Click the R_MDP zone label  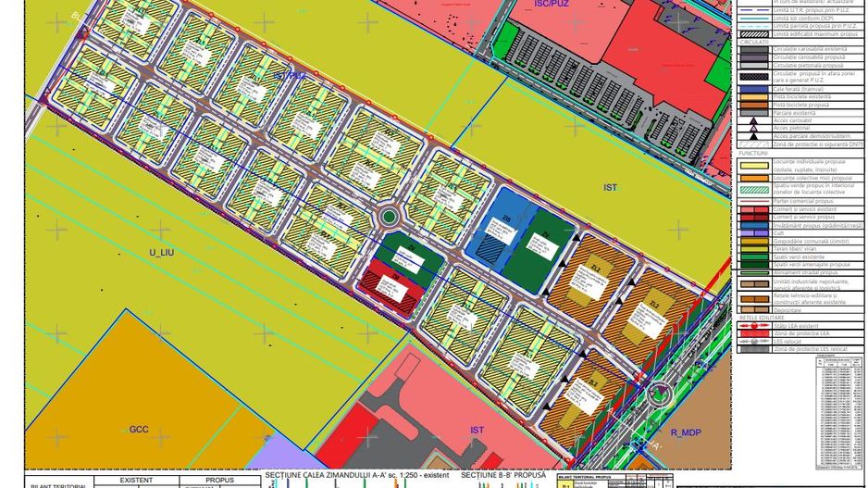688,432
